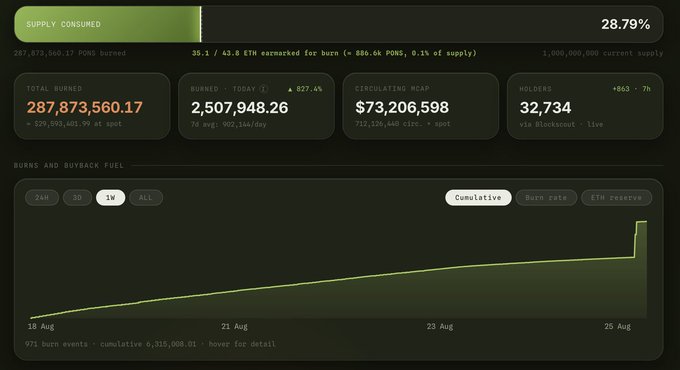Click the 28.79% supply percentage
This screenshot has height=370, width=680.
625,24
